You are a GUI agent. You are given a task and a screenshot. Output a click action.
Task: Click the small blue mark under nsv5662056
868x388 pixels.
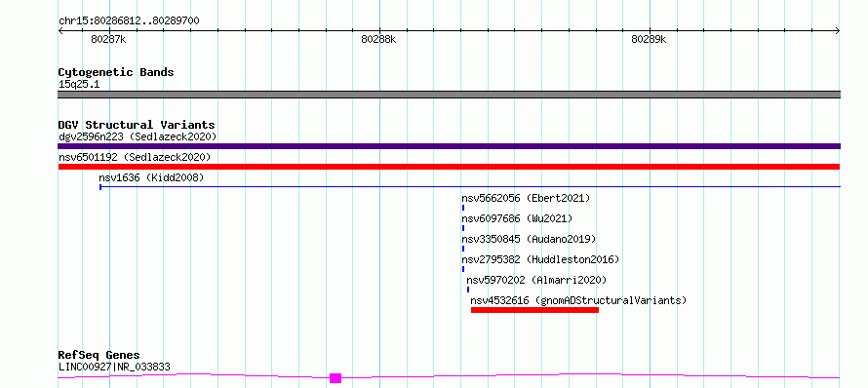coord(463,208)
